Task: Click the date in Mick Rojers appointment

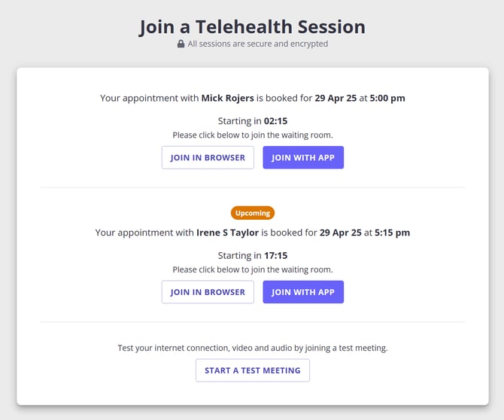Action: click(335, 99)
